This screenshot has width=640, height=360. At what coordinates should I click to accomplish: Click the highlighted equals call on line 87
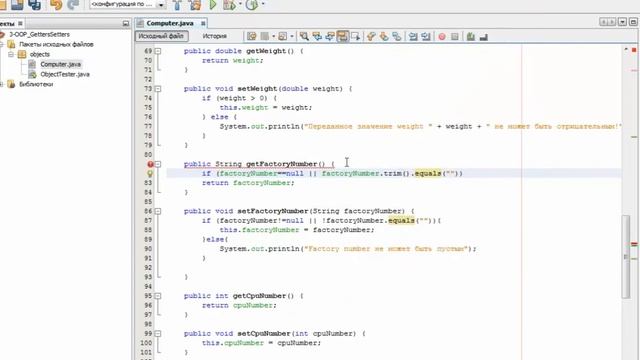pyautogui.click(x=401, y=220)
